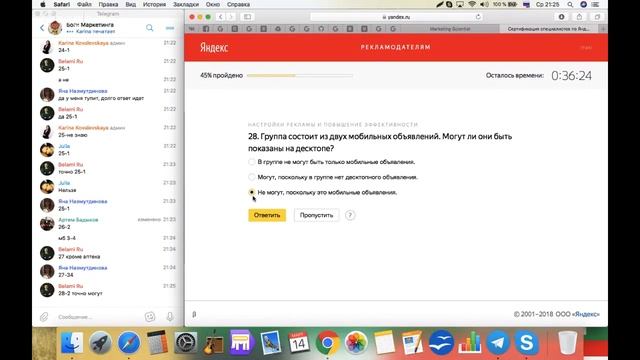Open GarageBand from the Dock
Screen dimensions: 640x360
[213, 343]
